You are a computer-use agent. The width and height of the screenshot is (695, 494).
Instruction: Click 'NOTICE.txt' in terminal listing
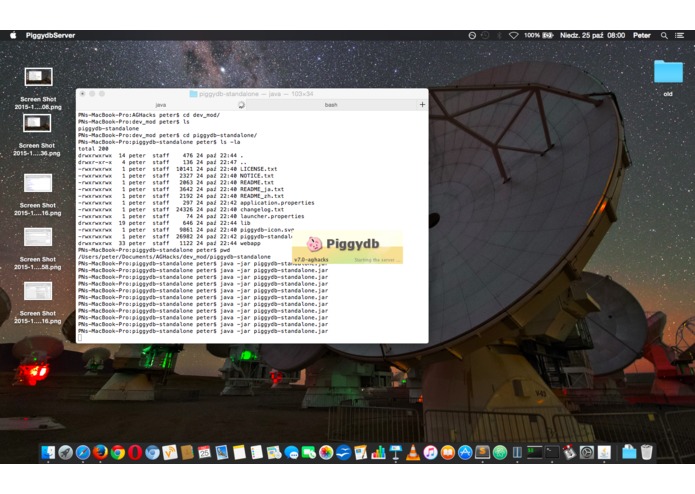coord(257,176)
